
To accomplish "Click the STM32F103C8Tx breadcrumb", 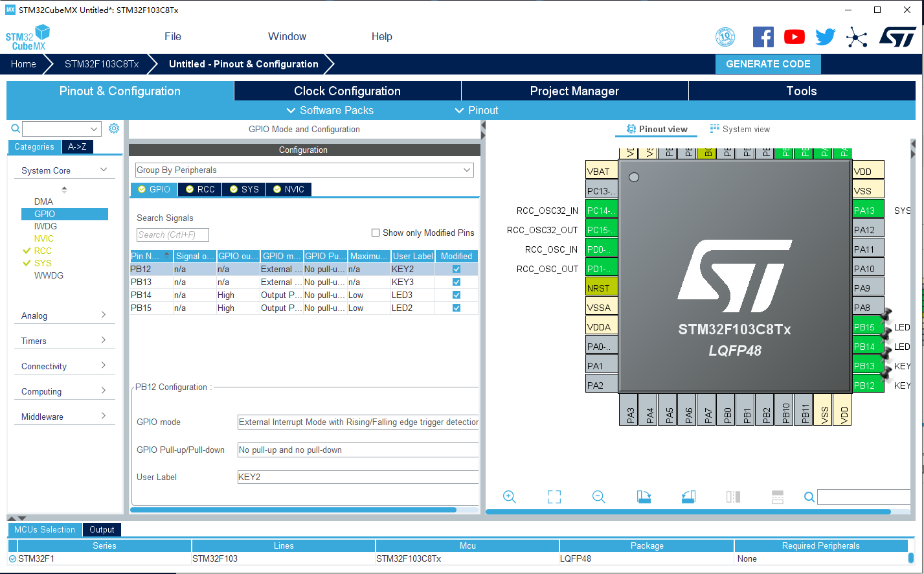I will click(x=102, y=64).
